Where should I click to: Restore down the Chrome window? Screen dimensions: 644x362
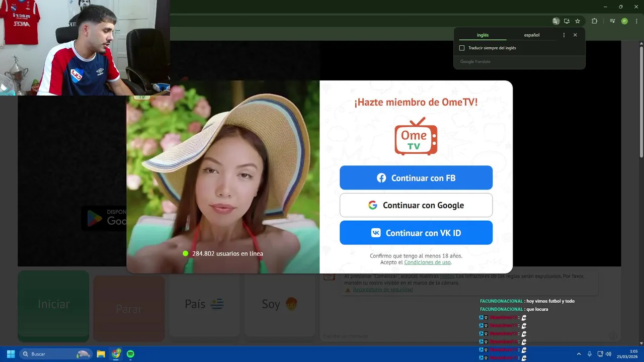point(620,7)
